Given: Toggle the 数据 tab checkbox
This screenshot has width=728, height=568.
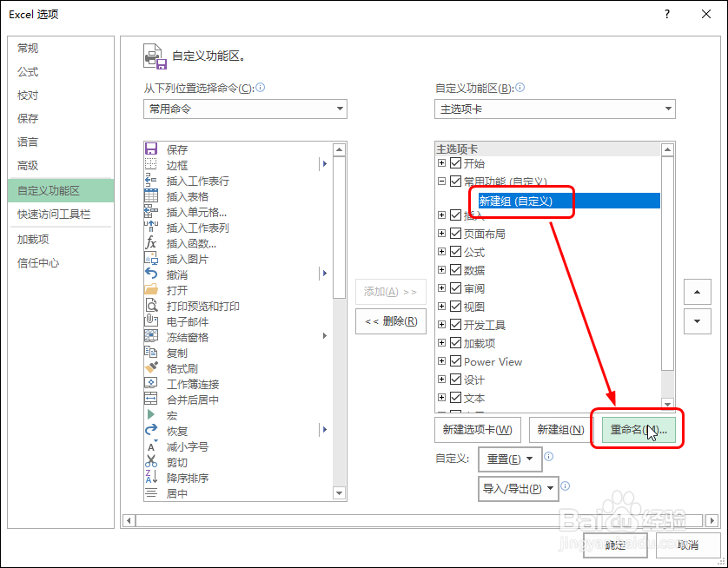Looking at the screenshot, I should [455, 269].
